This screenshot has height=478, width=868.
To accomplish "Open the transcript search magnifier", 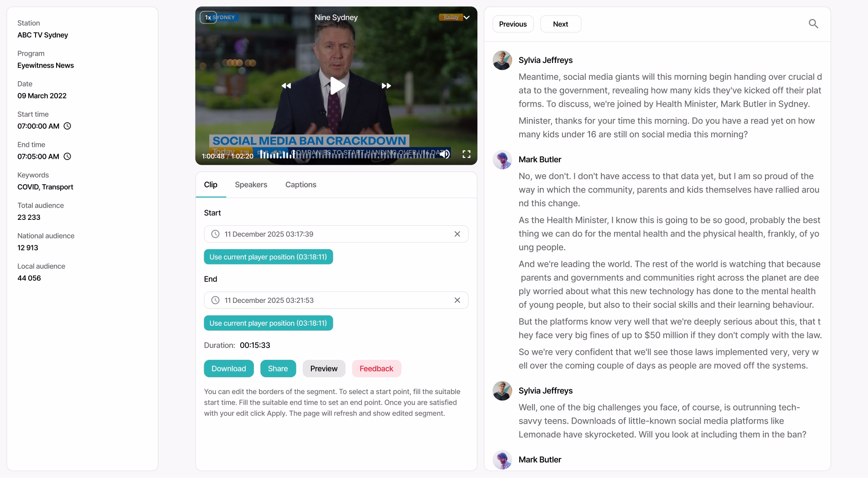I will (x=813, y=24).
